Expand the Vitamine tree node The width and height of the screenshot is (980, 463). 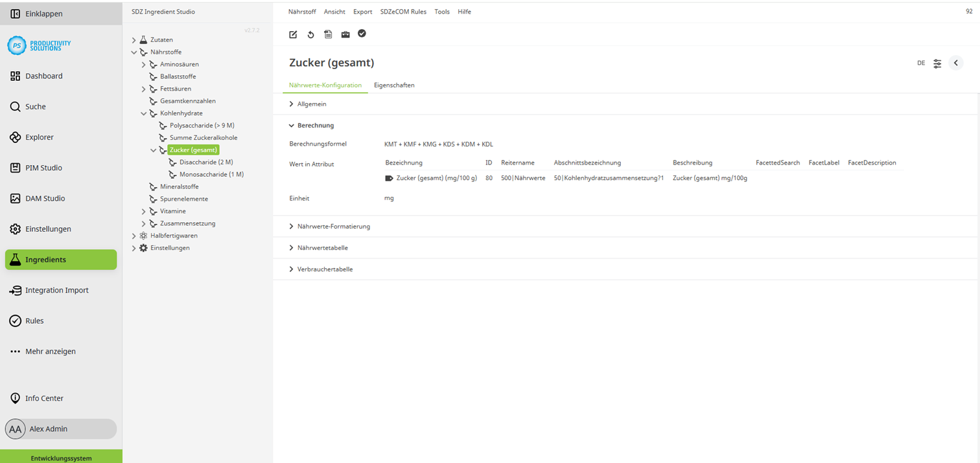pos(143,210)
